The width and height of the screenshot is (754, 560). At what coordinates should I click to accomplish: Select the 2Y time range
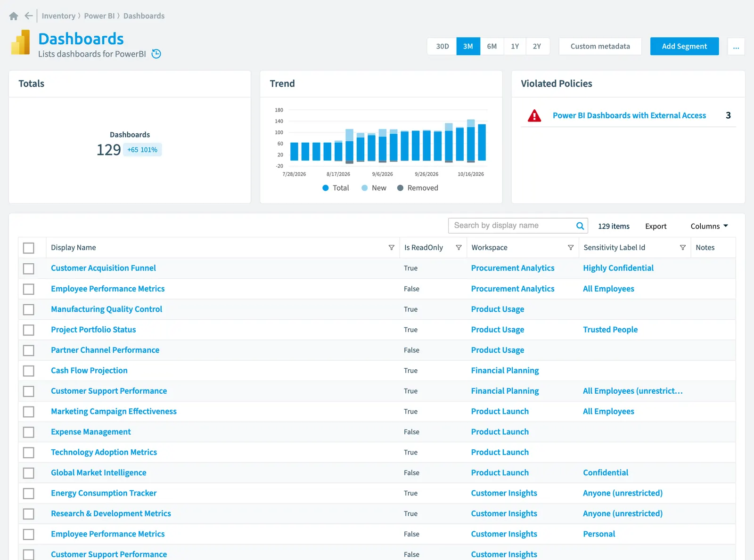click(537, 47)
